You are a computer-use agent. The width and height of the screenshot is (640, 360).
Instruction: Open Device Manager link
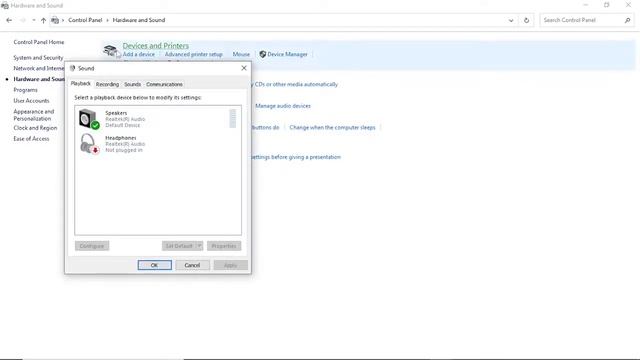[287, 54]
